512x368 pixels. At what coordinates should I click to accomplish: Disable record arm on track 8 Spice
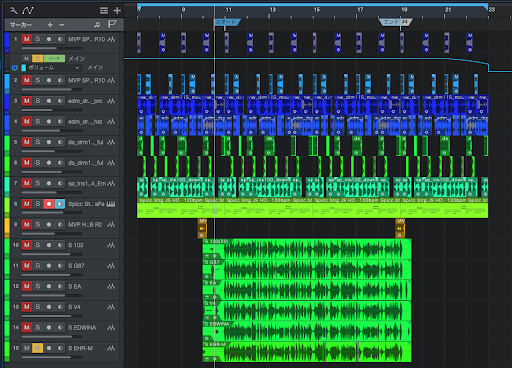pyautogui.click(x=49, y=204)
